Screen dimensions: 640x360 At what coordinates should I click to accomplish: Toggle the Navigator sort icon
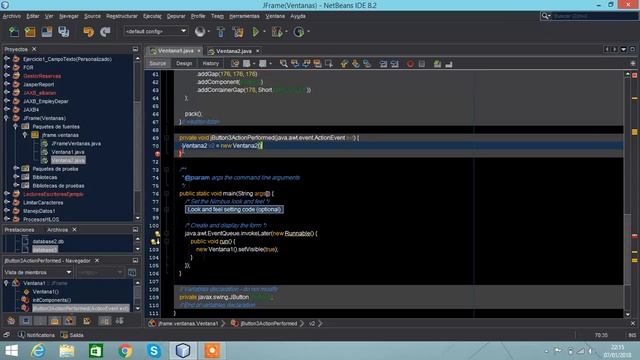[120, 321]
